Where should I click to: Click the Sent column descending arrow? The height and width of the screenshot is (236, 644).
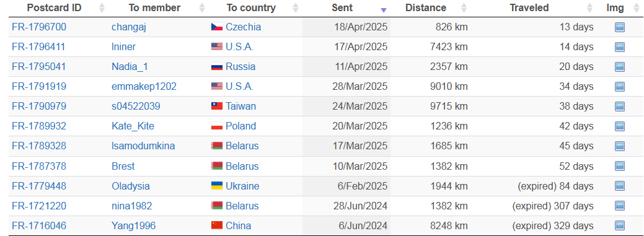click(x=384, y=11)
